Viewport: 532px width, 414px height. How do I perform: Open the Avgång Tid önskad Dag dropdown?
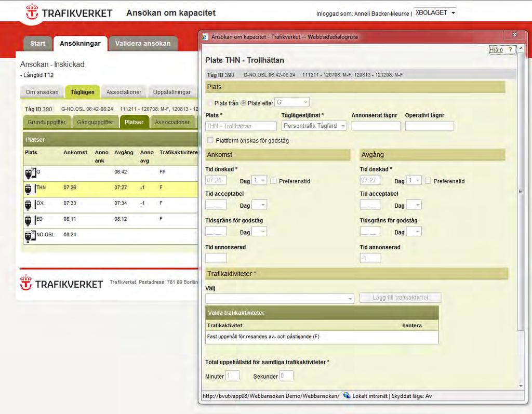[414, 181]
